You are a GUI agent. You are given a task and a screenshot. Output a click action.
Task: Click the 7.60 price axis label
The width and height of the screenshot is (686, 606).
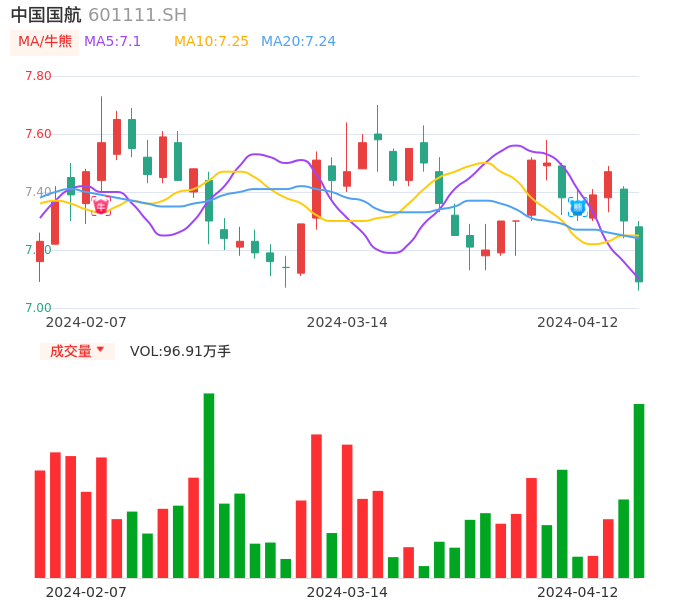pyautogui.click(x=38, y=134)
